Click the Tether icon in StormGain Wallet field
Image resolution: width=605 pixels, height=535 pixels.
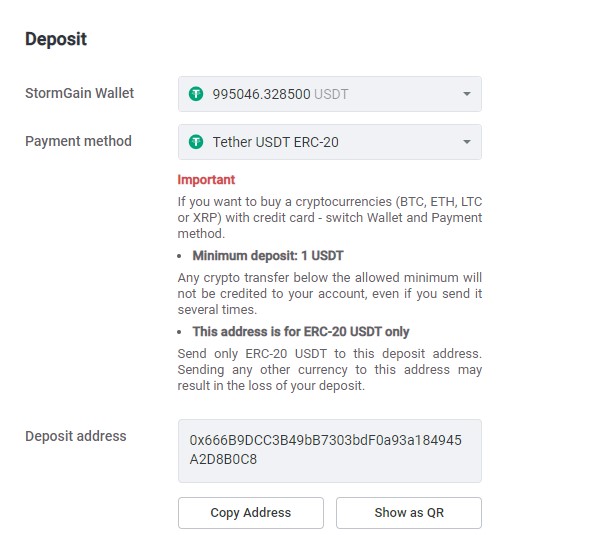[196, 94]
